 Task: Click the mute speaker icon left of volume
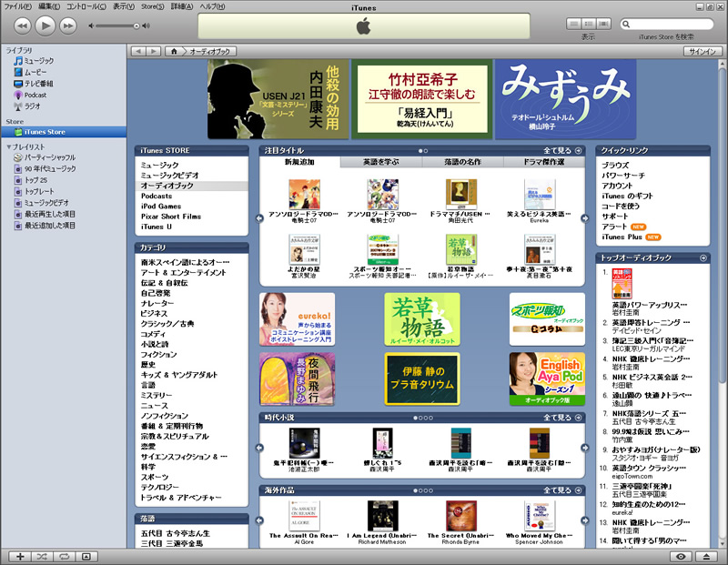coord(91,26)
